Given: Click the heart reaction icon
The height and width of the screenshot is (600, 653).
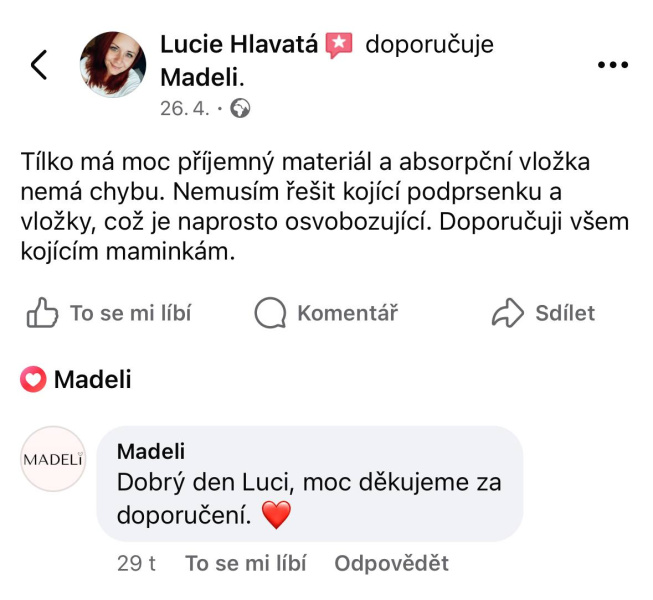Looking at the screenshot, I should 33,380.
